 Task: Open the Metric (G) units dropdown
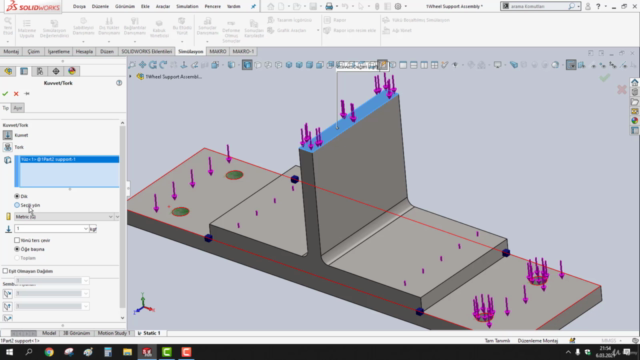pos(64,217)
